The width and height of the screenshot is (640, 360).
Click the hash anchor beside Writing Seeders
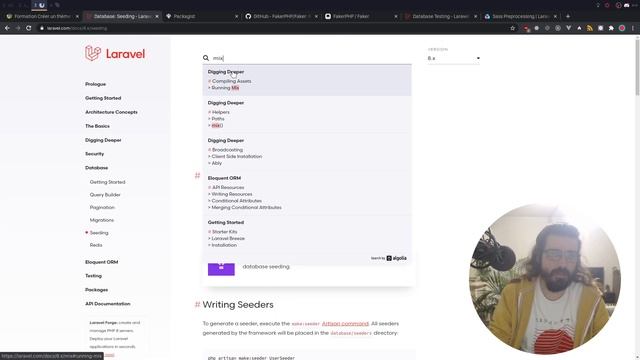(x=197, y=304)
